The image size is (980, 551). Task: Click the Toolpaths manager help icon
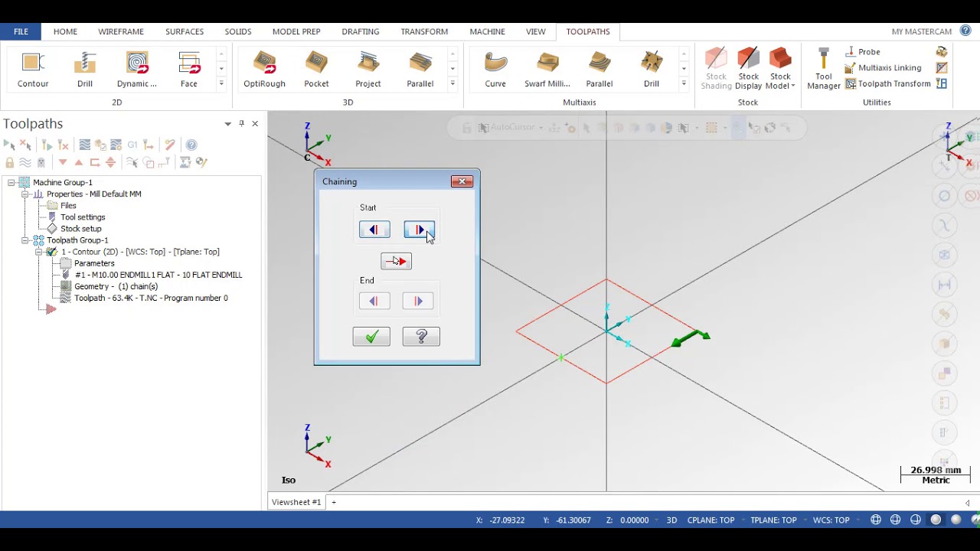point(191,145)
